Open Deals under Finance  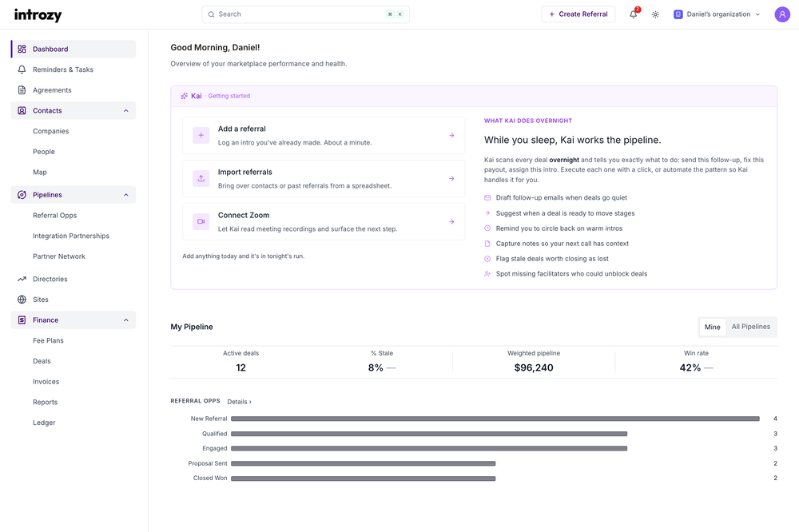click(42, 361)
